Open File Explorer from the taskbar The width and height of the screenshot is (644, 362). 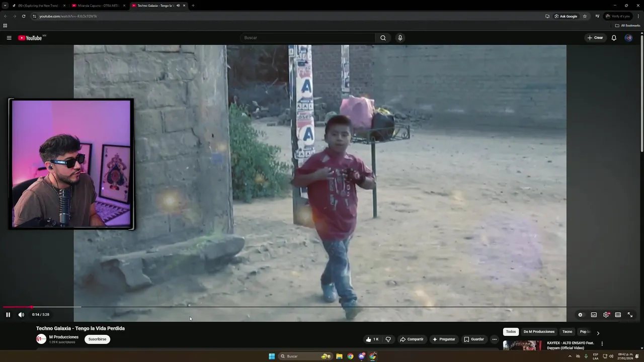pos(340,356)
